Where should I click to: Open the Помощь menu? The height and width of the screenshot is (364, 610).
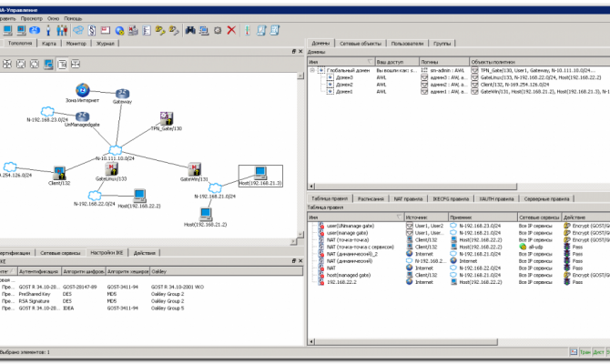pyautogui.click(x=73, y=18)
